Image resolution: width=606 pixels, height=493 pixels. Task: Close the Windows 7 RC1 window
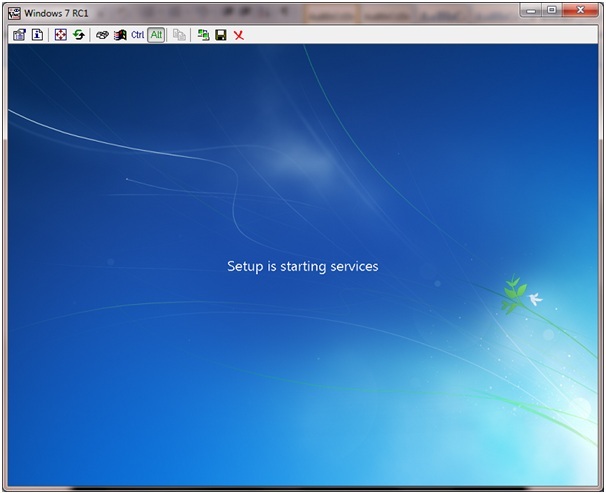coord(580,10)
